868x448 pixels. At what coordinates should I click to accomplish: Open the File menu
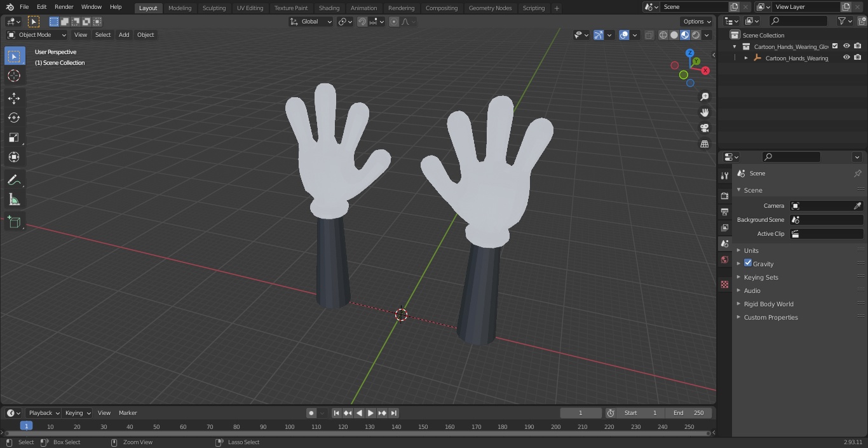[x=24, y=7]
